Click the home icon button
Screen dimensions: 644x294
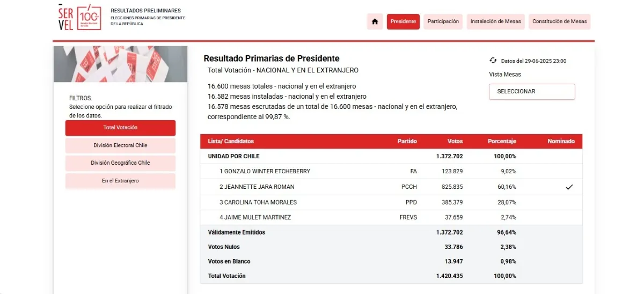click(375, 21)
